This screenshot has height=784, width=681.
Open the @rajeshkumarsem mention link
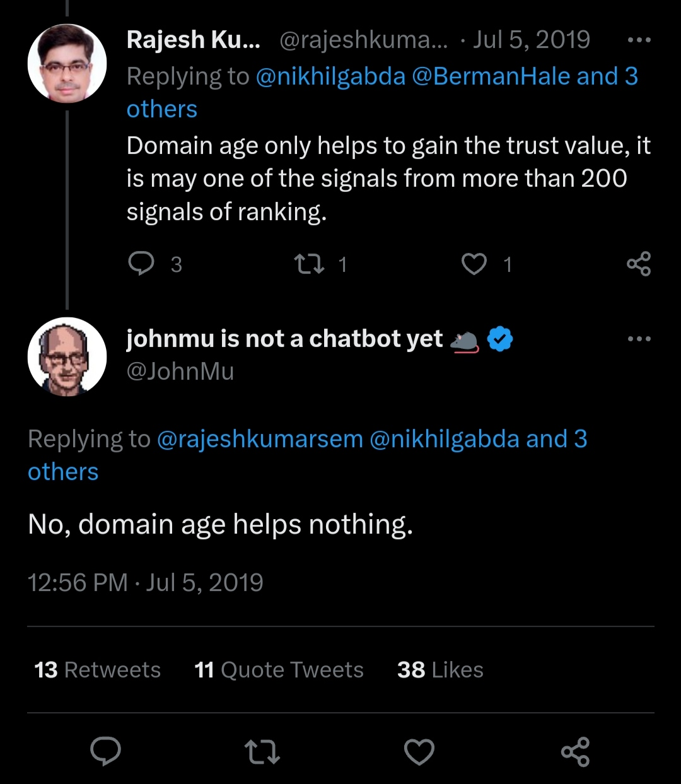tap(259, 439)
